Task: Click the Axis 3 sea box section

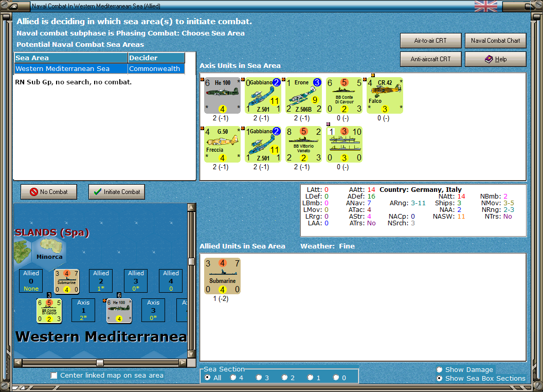Action: 153,310
